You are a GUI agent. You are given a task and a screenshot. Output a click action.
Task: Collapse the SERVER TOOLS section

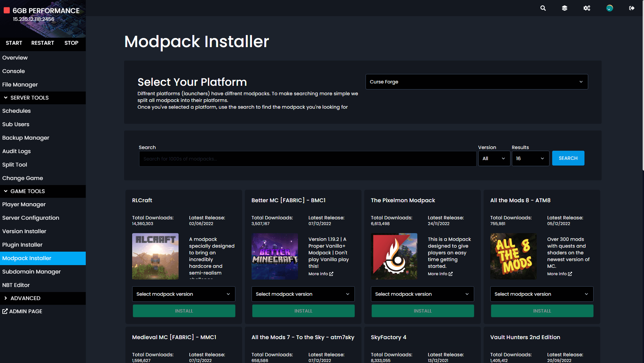point(43,98)
